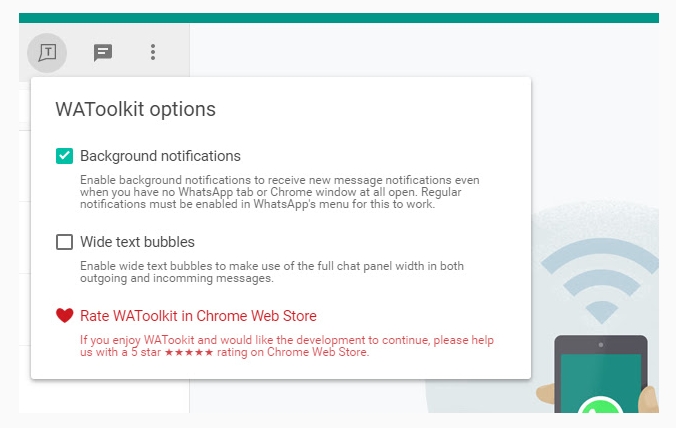Image resolution: width=676 pixels, height=428 pixels.
Task: Open Rate WAToolkit in Chrome Web Store link
Action: (198, 316)
